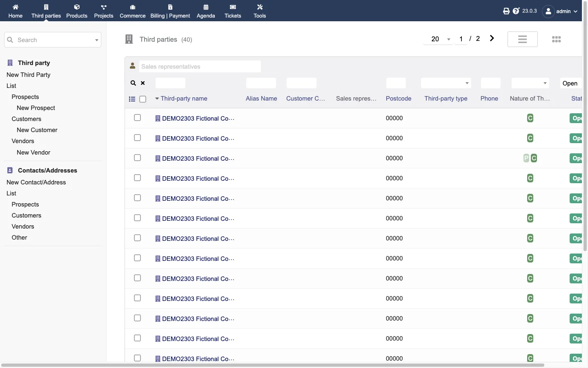
Task: Focus the Alias Name filter field
Action: coord(261,83)
